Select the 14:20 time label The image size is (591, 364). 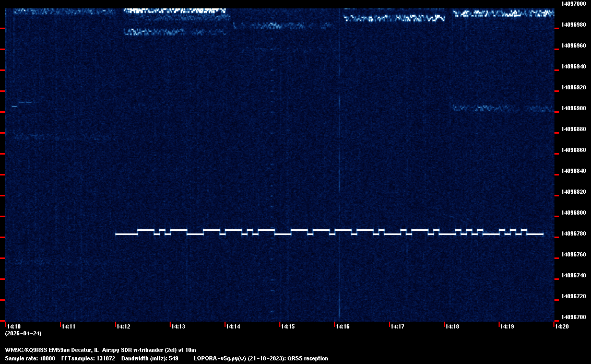click(x=562, y=326)
